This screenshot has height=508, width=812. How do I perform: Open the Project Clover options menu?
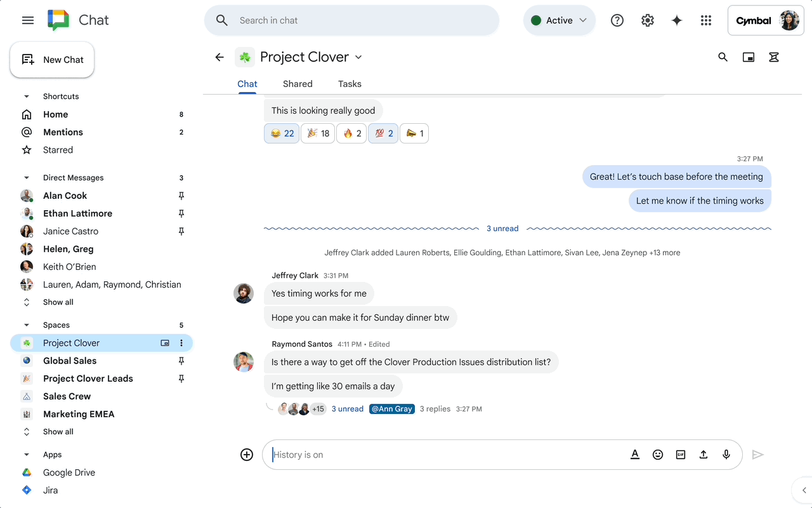click(x=181, y=343)
